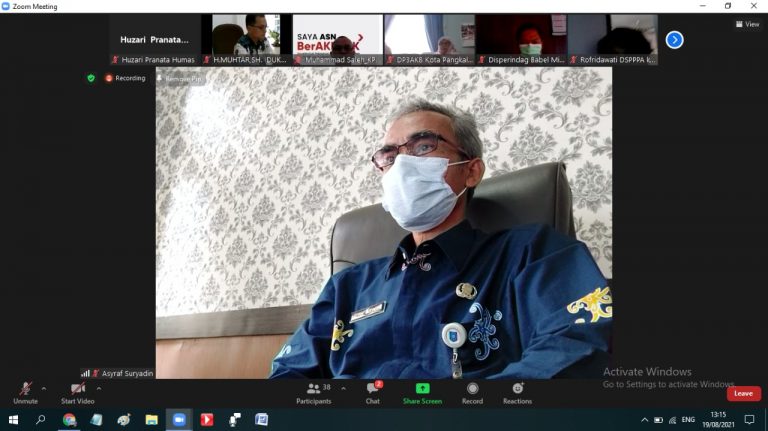Click the Record button
The height and width of the screenshot is (431, 768).
[472, 392]
